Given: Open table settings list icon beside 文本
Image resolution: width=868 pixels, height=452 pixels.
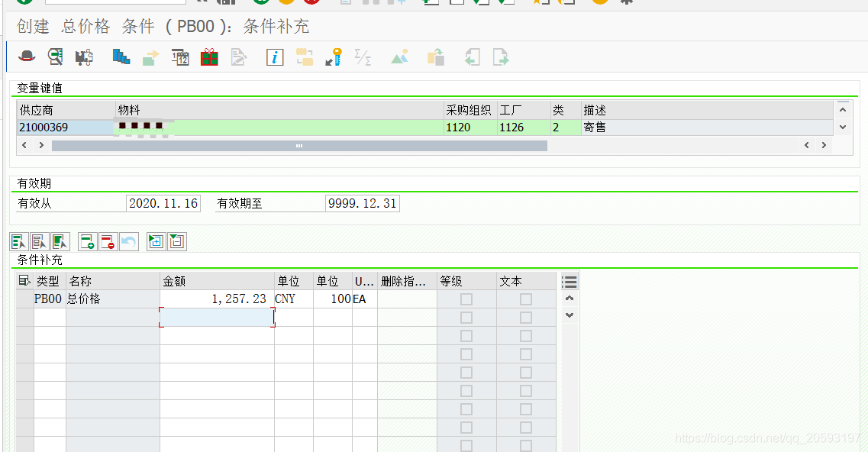Looking at the screenshot, I should (x=570, y=282).
